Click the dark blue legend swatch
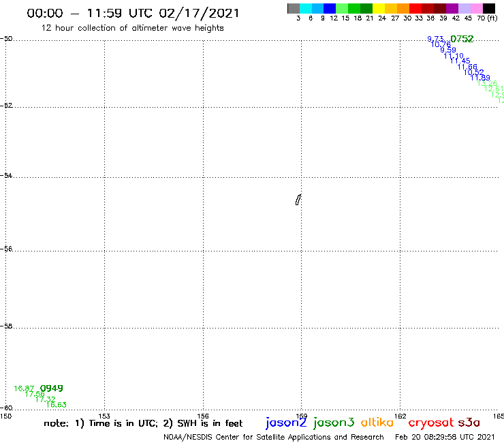The width and height of the screenshot is (504, 443). click(330, 8)
